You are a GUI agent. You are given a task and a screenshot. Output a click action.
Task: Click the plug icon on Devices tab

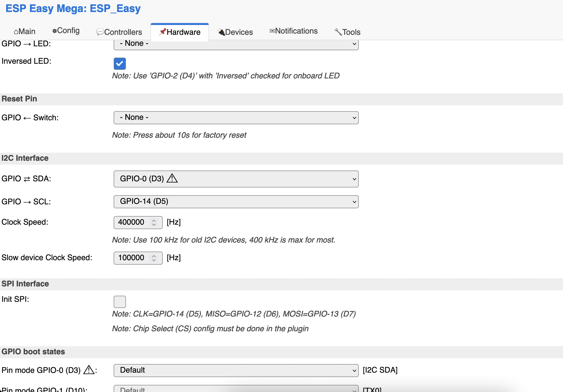pos(221,32)
